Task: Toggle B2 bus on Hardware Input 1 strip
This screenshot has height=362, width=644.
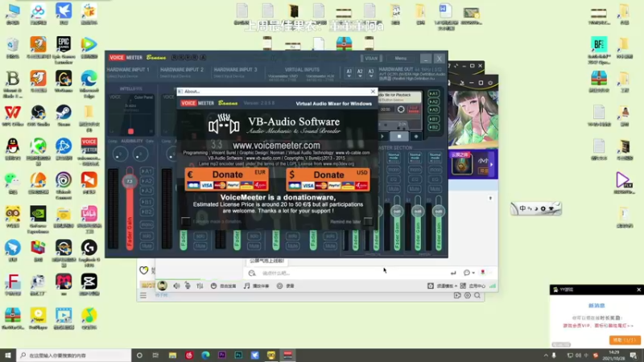Action: 147,212
